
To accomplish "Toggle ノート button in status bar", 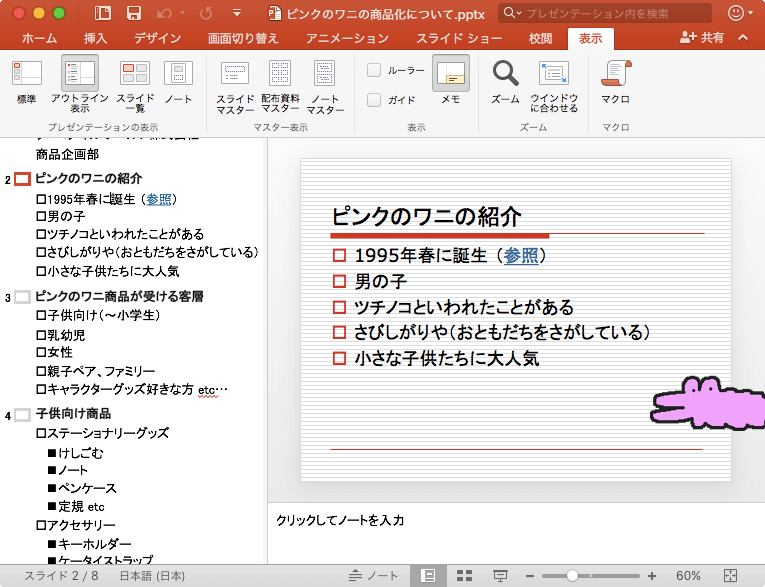I will 373,576.
